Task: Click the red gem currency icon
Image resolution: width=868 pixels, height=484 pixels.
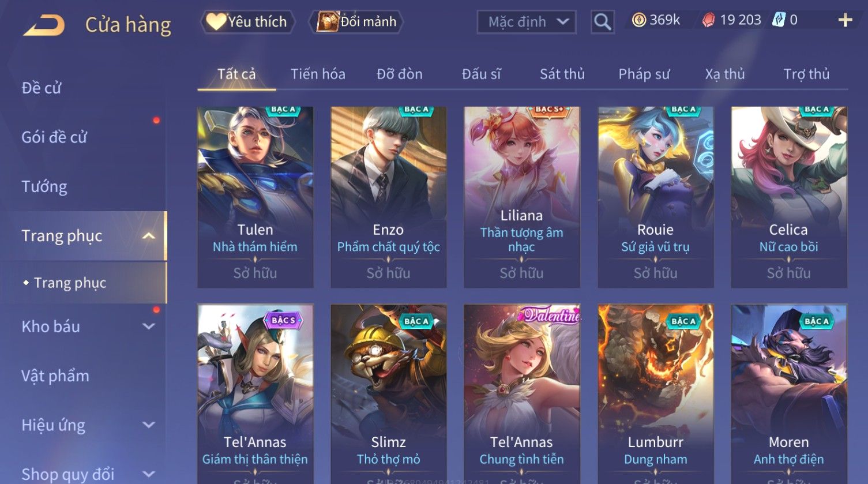Action: coord(708,21)
